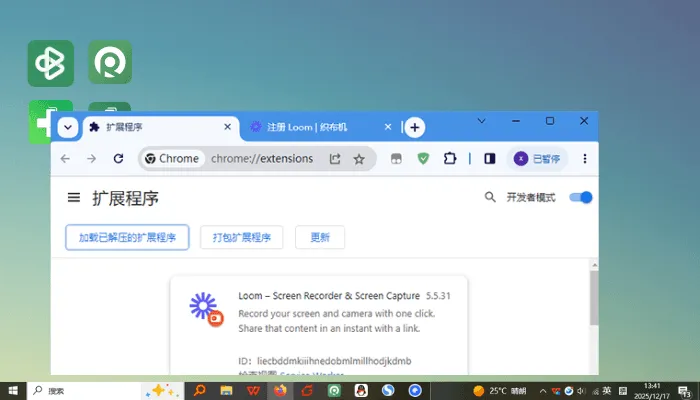Open File Explorer from the taskbar

pos(226,391)
